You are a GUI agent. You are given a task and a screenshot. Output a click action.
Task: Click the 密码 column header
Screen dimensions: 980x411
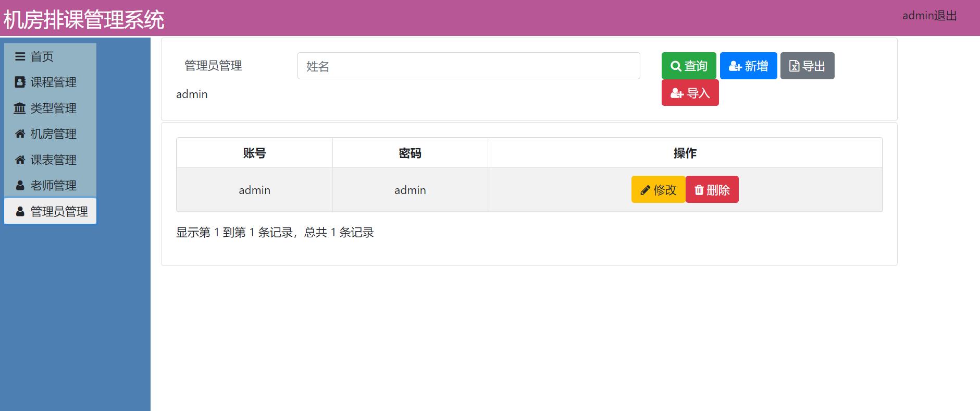click(410, 153)
